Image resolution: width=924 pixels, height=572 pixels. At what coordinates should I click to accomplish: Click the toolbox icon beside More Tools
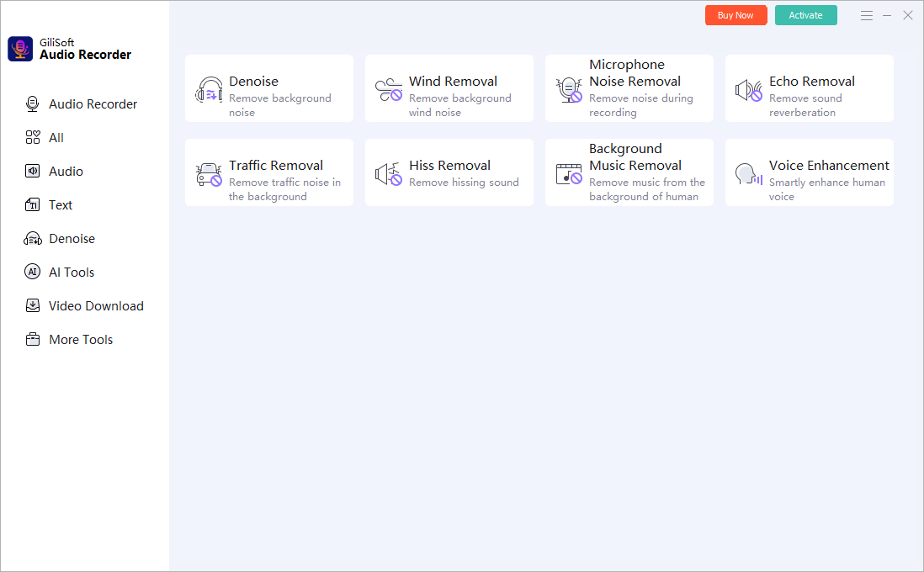(33, 339)
